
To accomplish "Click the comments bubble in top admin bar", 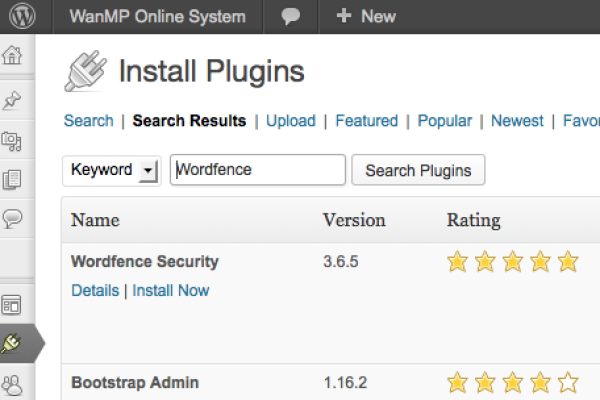I will 291,16.
